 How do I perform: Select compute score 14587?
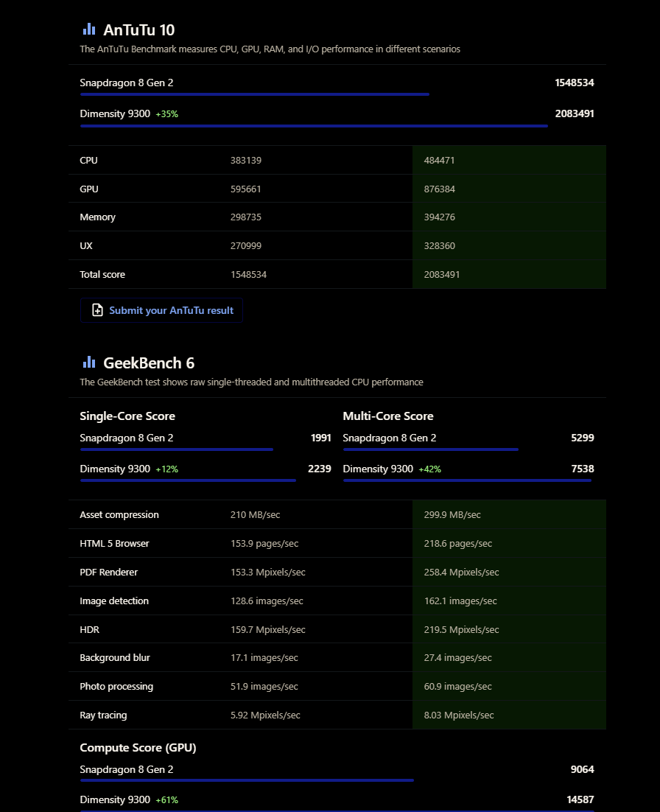(x=580, y=799)
